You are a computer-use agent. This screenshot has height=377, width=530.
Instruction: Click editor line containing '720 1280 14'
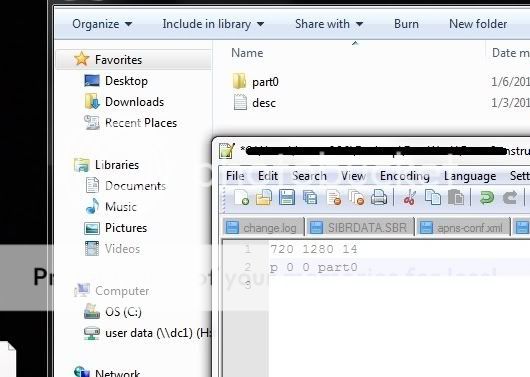[x=313, y=249]
